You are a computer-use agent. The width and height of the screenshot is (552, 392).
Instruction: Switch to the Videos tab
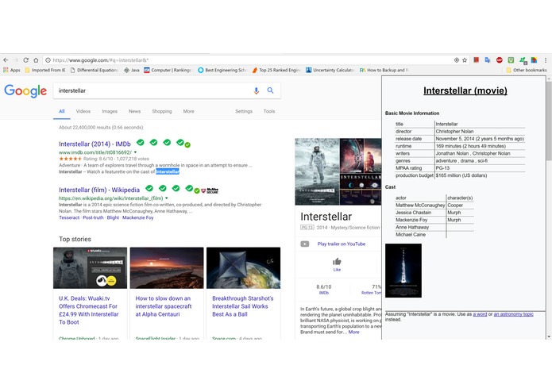click(x=83, y=111)
